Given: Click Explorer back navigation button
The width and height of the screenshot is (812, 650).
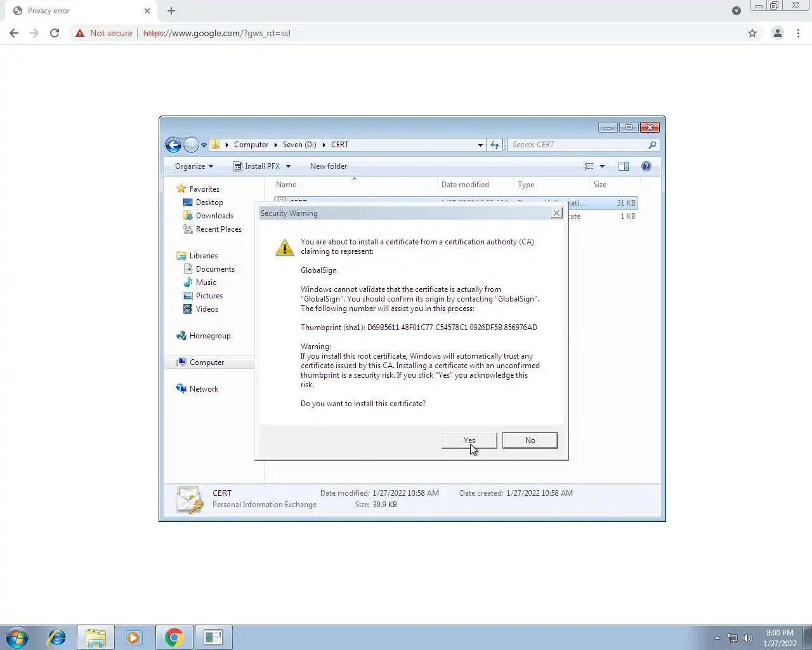Looking at the screenshot, I should coord(173,145).
